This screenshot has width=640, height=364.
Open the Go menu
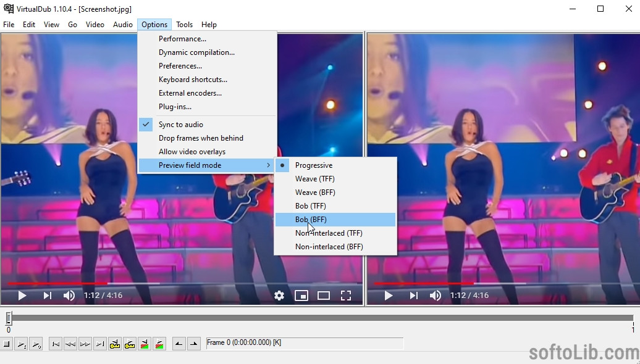[x=73, y=25]
